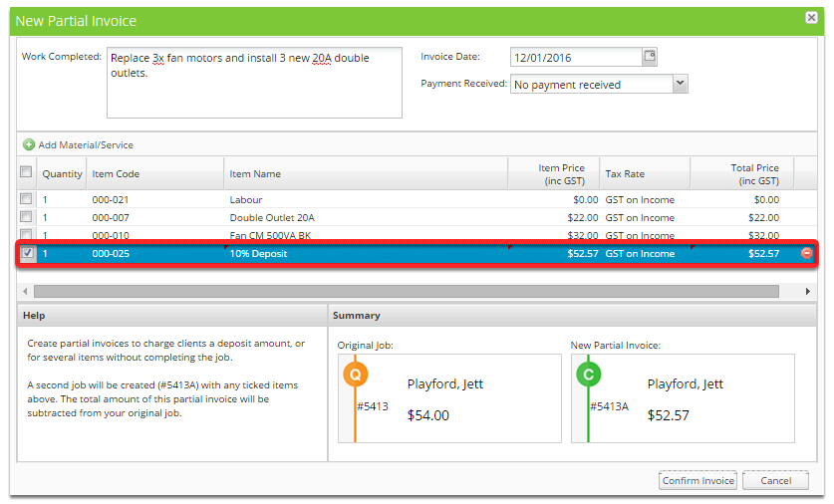Click the $0.00 item price for Labour

tap(586, 200)
